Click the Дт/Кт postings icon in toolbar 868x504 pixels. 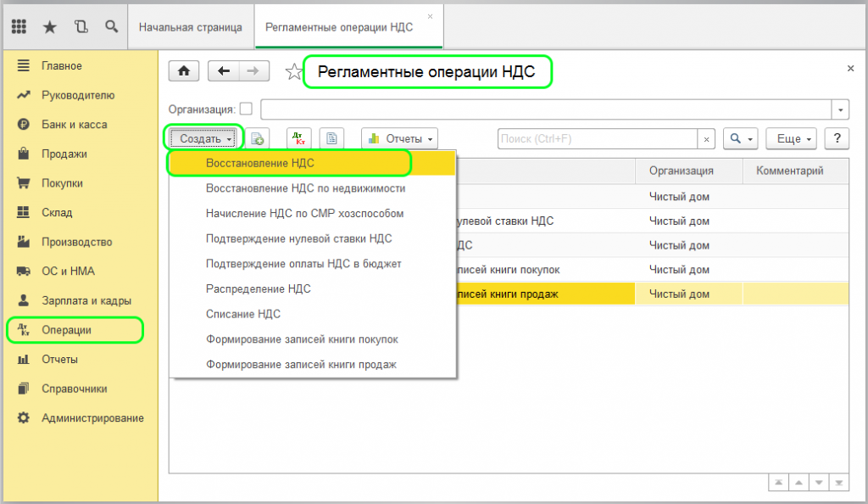point(298,138)
